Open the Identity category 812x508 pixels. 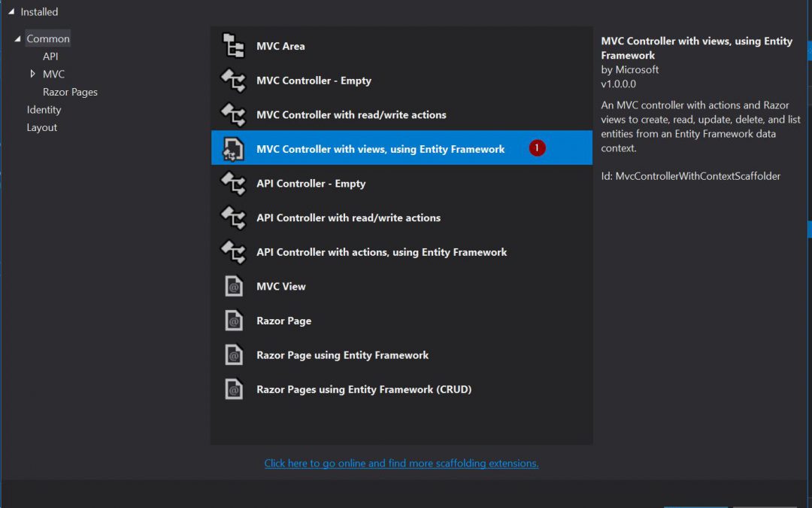[44, 110]
